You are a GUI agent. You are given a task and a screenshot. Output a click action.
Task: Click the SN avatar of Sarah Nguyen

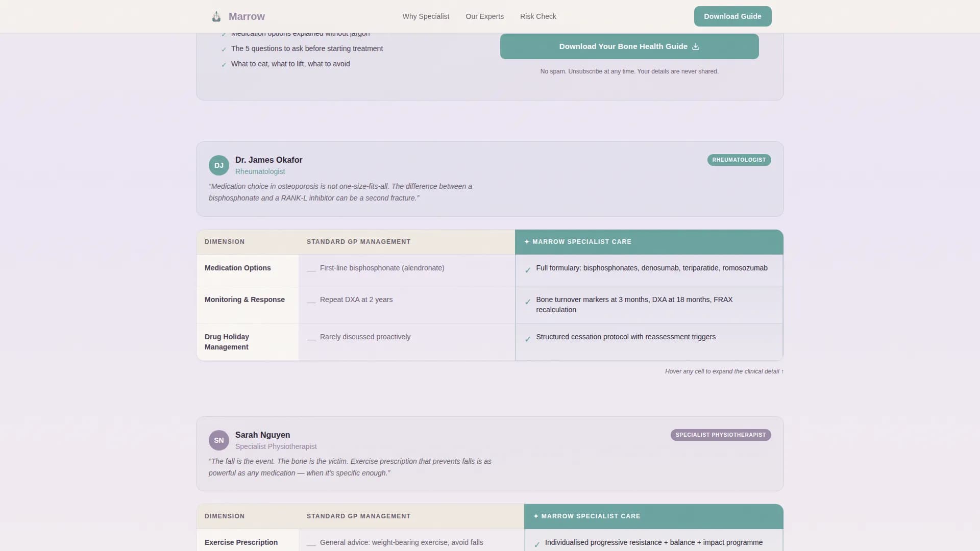(x=219, y=440)
